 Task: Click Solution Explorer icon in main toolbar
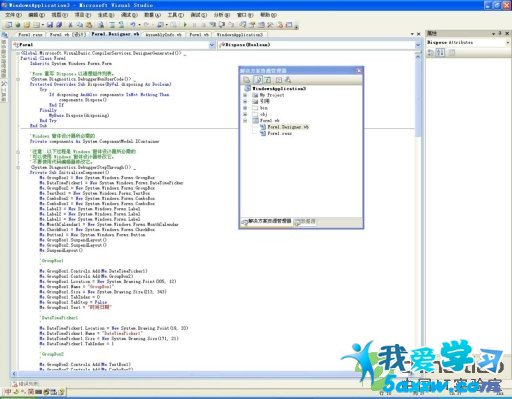pos(243,25)
